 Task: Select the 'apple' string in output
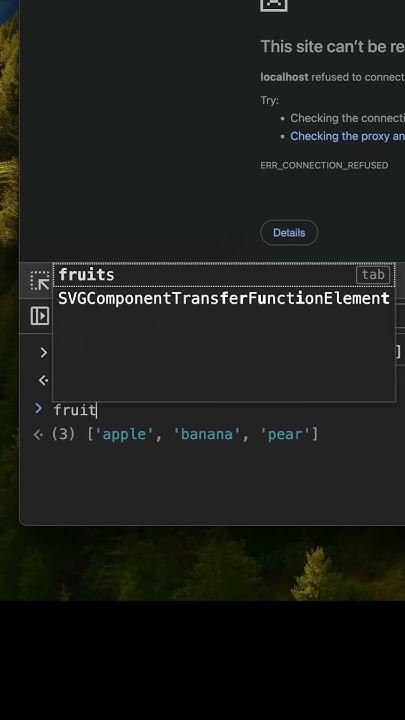pos(123,434)
